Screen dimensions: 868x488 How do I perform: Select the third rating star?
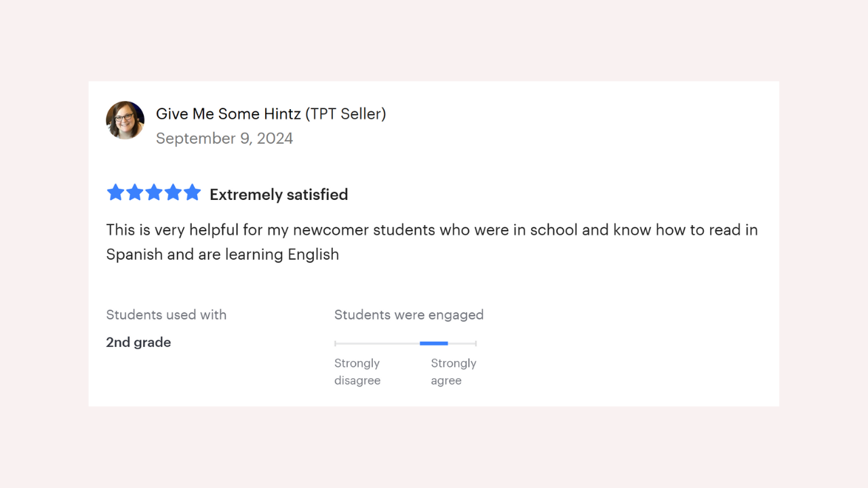(x=154, y=193)
